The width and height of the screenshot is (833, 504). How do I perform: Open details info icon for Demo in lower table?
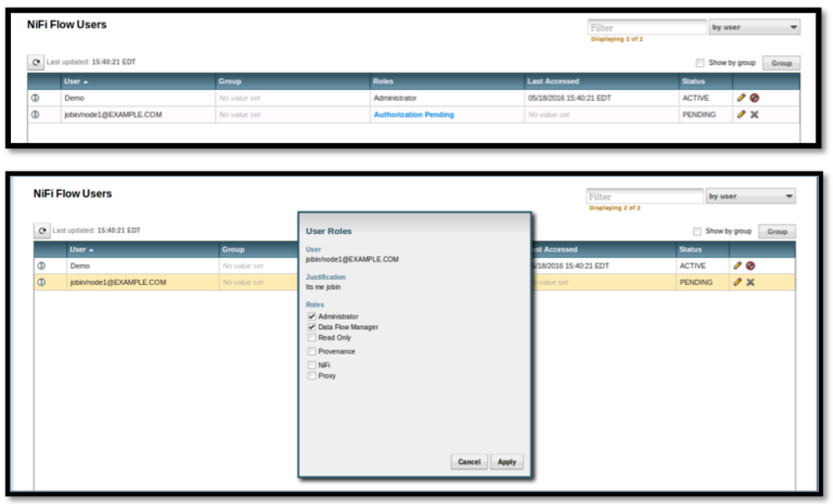(x=42, y=266)
